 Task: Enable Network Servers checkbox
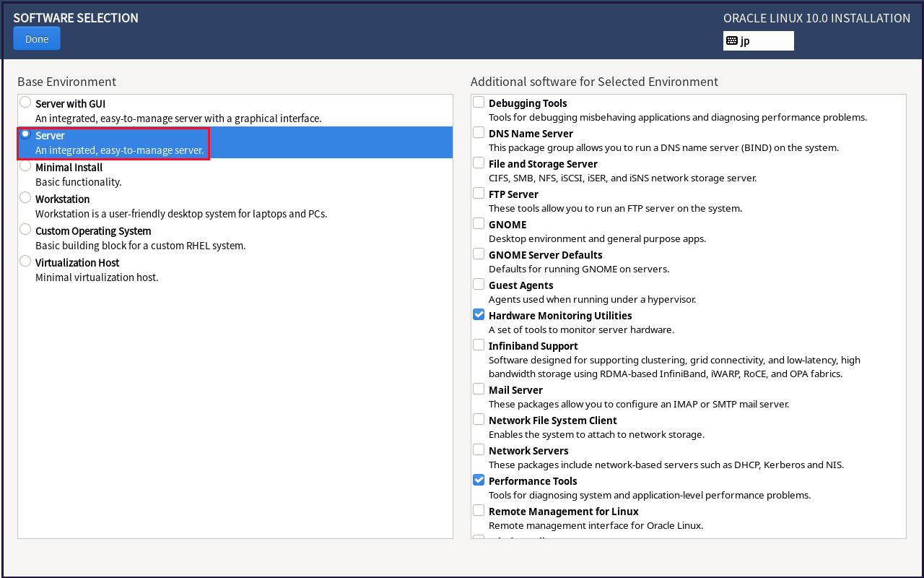(x=479, y=449)
